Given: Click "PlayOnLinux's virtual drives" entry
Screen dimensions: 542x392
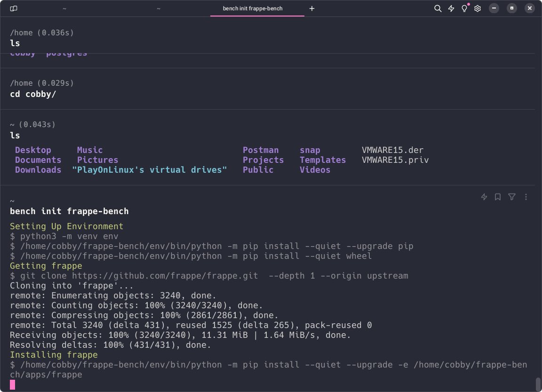Looking at the screenshot, I should (x=149, y=170).
